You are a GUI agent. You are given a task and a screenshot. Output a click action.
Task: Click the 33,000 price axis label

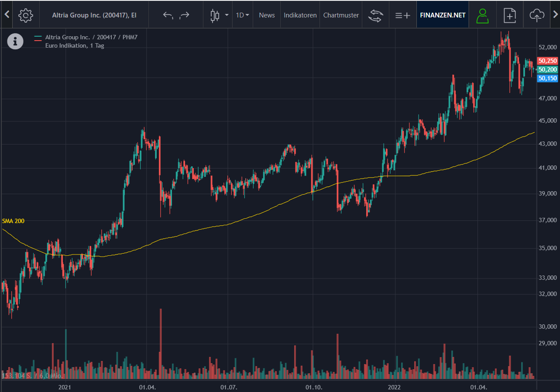[x=547, y=278]
